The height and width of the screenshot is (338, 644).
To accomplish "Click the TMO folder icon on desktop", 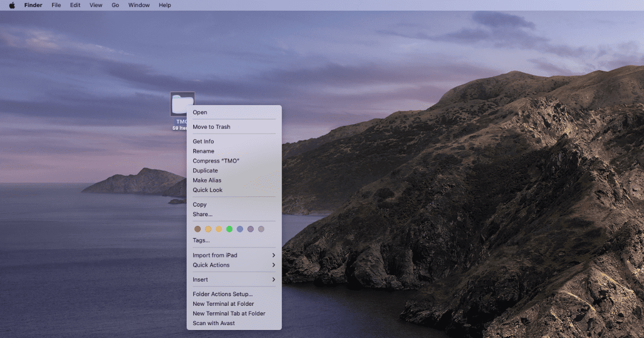I will [182, 104].
